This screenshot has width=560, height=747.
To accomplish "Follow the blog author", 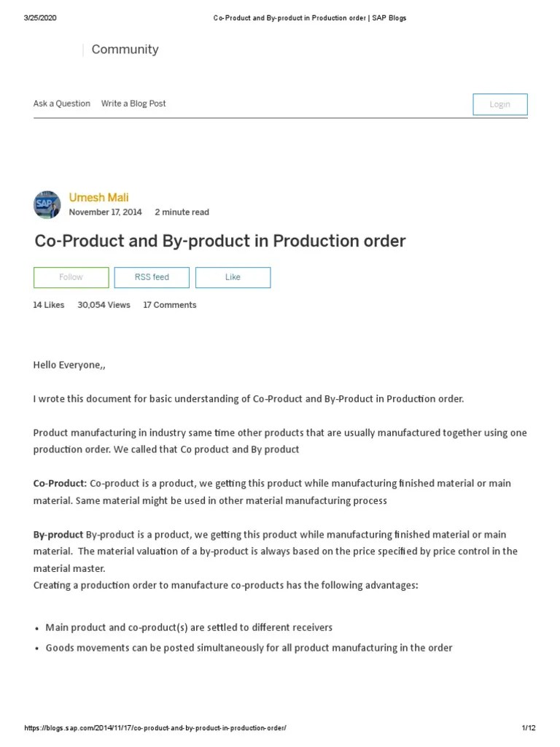I will click(71, 277).
